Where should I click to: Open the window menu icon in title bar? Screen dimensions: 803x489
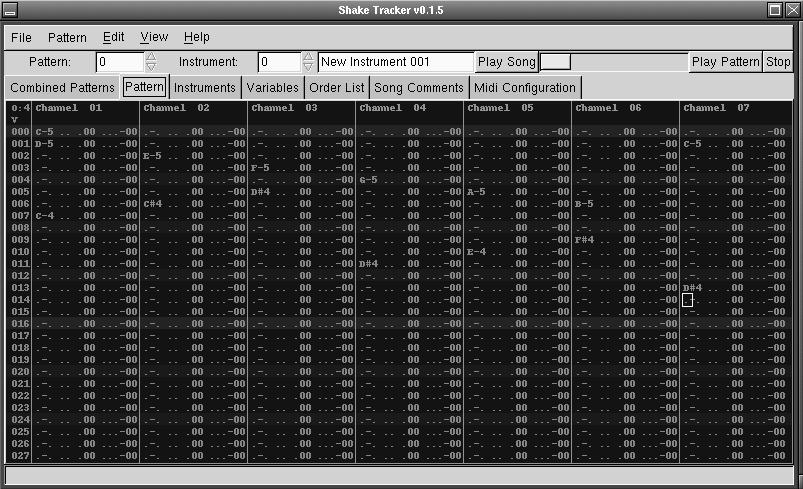pyautogui.click(x=10, y=10)
